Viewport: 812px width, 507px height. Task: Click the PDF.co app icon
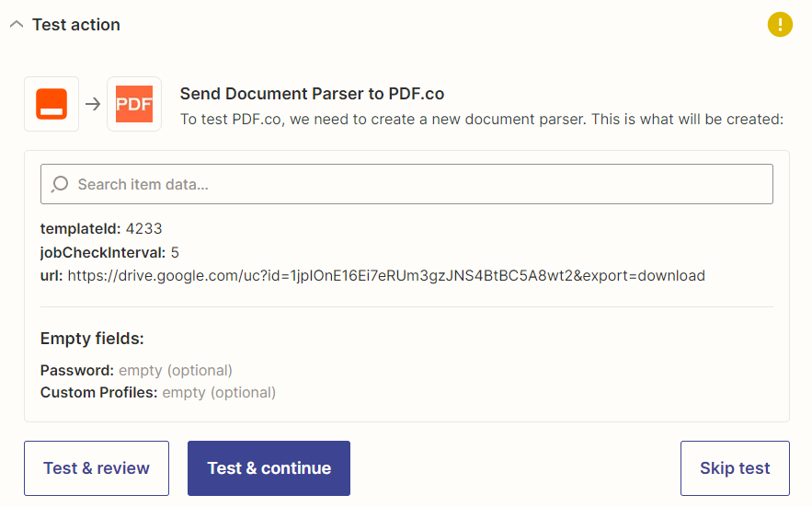[134, 104]
